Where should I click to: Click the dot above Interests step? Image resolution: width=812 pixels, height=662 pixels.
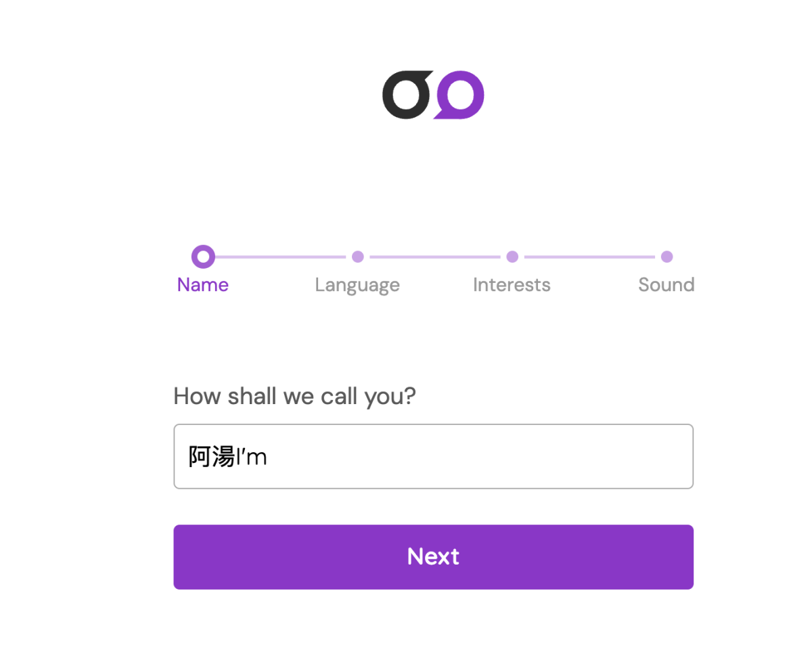coord(512,257)
